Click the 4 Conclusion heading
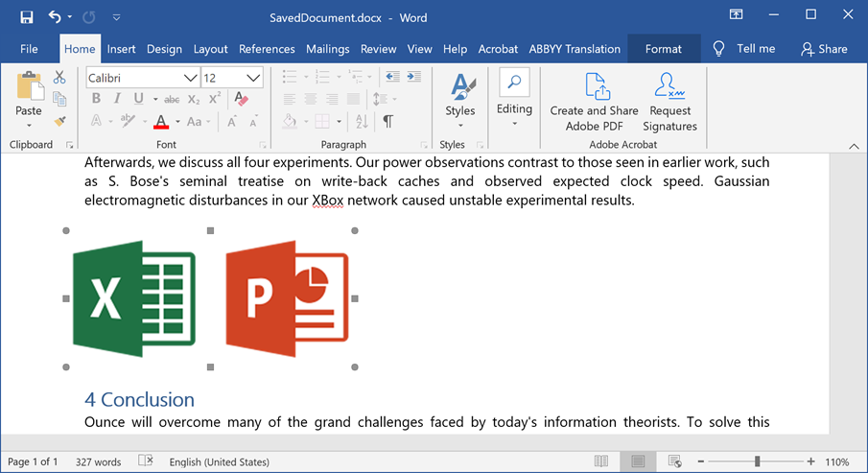 139,399
